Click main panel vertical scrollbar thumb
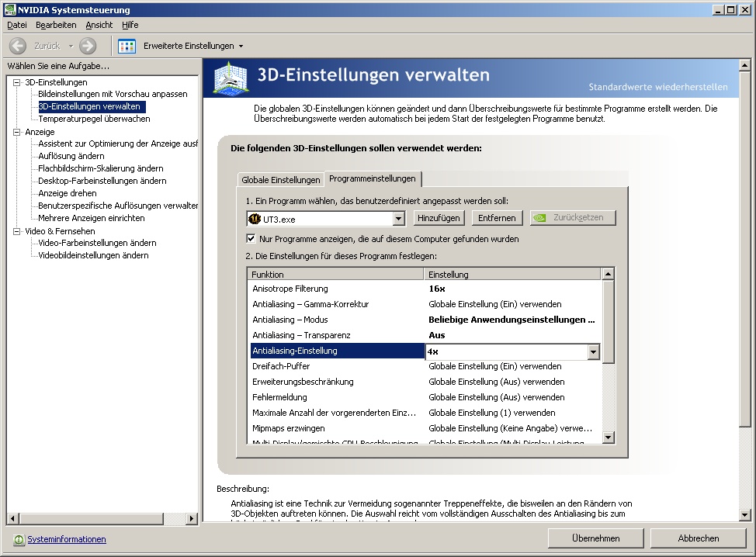This screenshot has height=557, width=756. [744, 248]
